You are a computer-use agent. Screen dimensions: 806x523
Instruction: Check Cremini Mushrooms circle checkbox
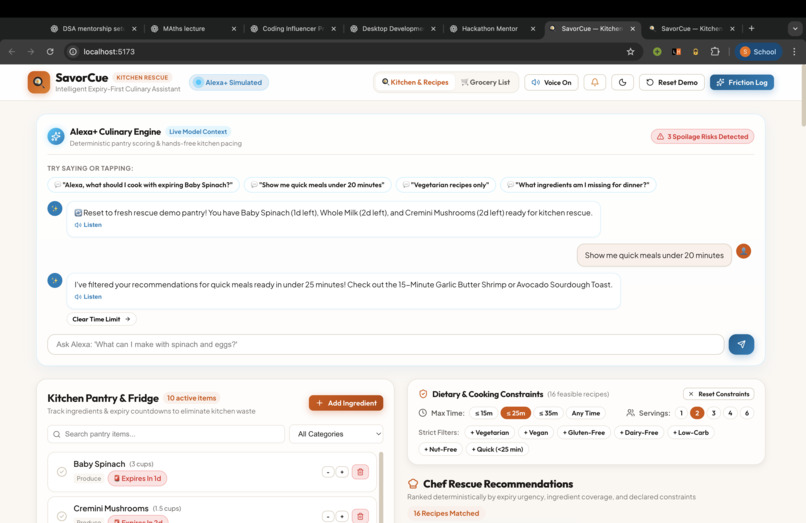point(62,516)
